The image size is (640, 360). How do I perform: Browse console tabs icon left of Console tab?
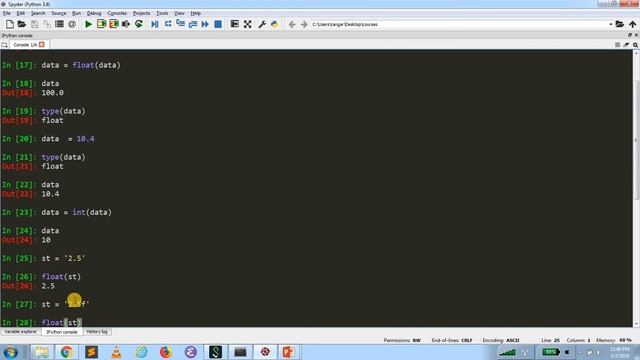pos(4,45)
